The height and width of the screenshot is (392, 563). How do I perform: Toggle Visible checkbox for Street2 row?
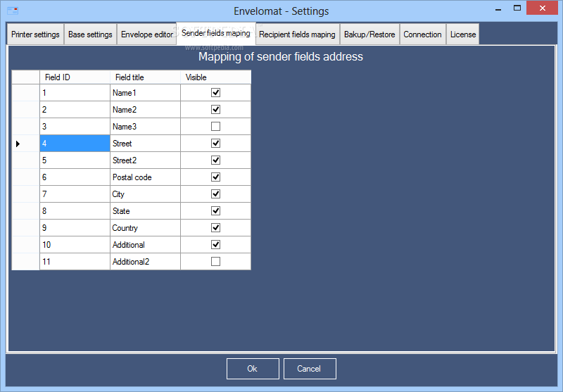click(x=215, y=160)
